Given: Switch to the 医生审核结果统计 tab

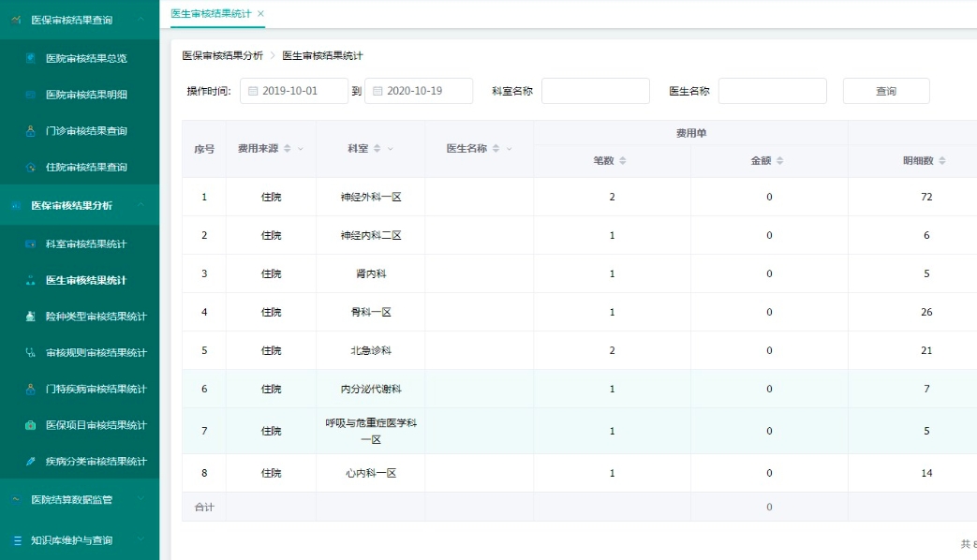Looking at the screenshot, I should click(x=211, y=14).
